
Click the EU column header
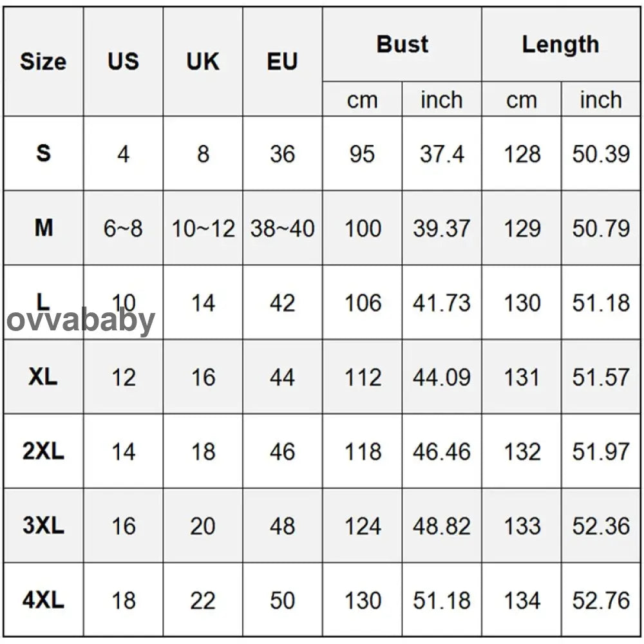point(282,62)
